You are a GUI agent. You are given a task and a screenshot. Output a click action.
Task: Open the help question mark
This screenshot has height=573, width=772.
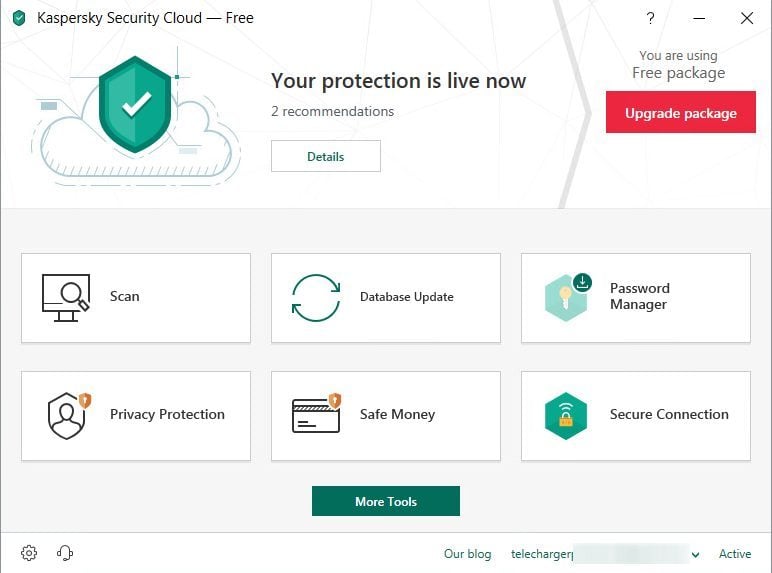point(650,18)
